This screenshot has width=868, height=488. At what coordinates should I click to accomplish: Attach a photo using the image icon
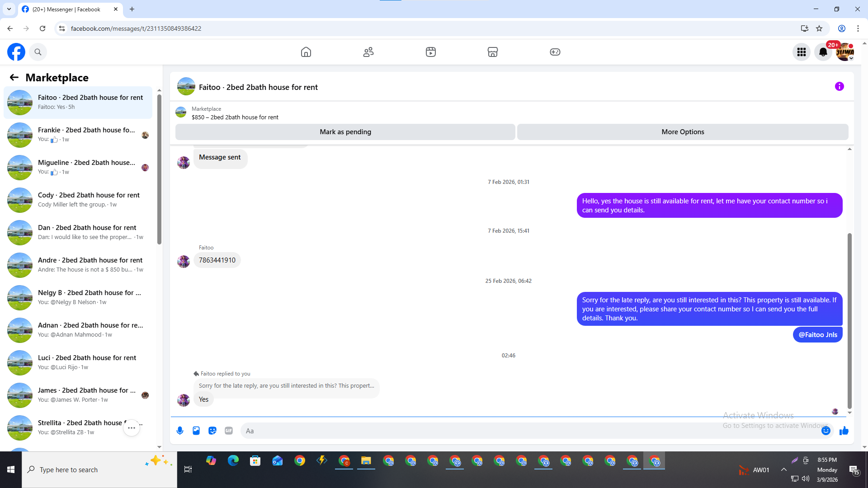coord(196,431)
